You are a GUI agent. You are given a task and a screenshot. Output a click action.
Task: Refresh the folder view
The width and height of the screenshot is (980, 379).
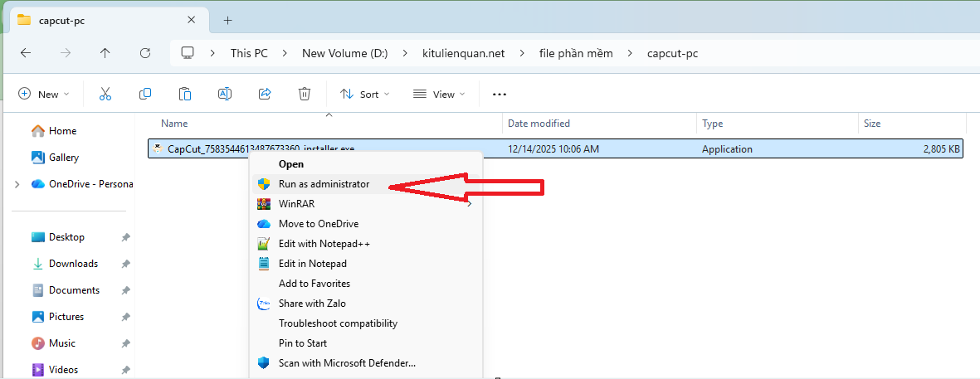(145, 53)
